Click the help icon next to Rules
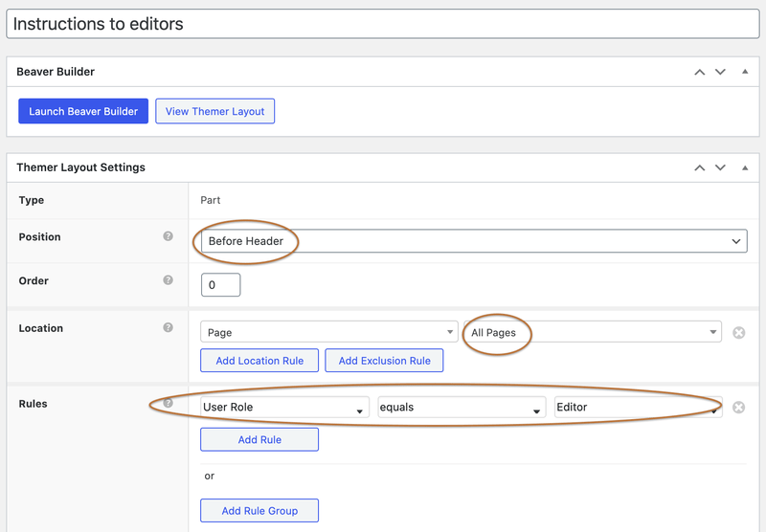766x532 pixels. [x=168, y=404]
